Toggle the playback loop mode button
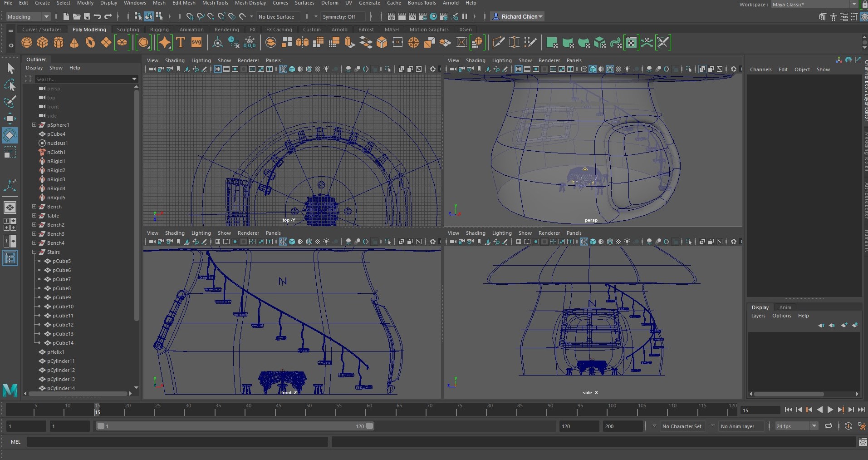 [829, 426]
